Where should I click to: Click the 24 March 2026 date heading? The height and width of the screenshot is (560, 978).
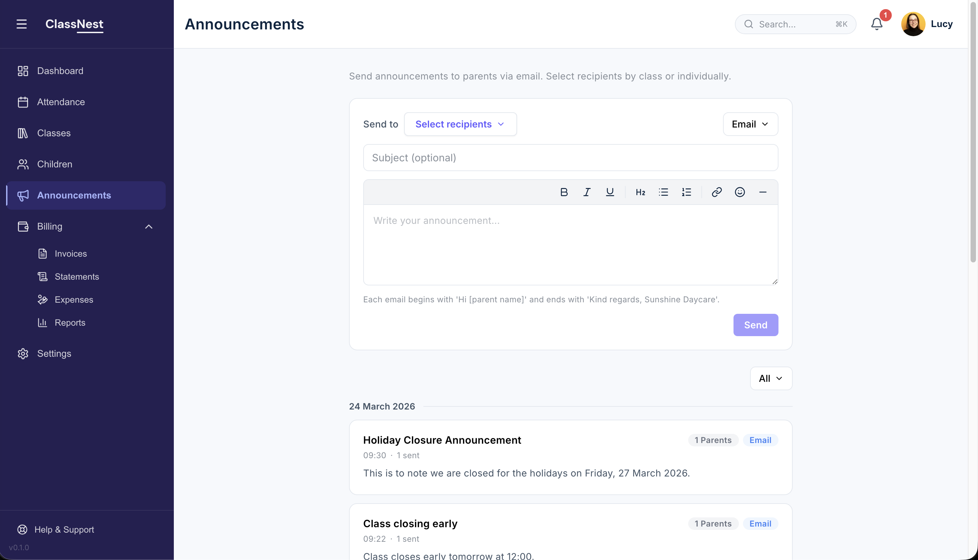pyautogui.click(x=382, y=406)
